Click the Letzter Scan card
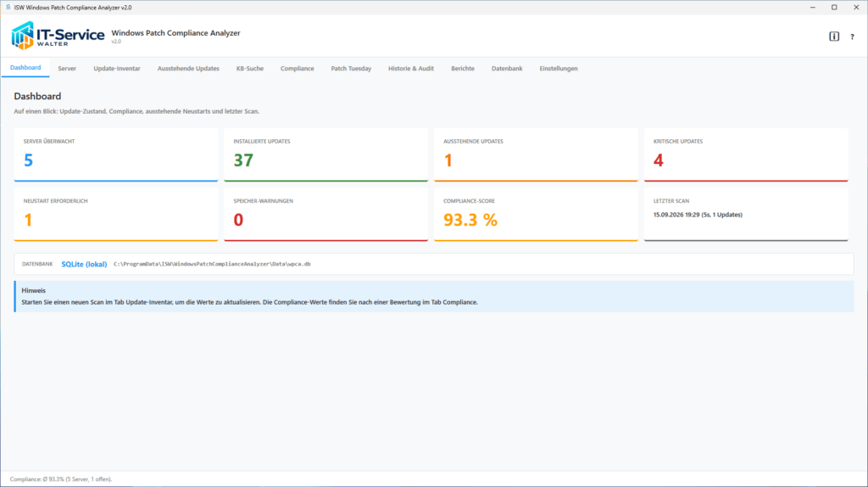 click(x=746, y=215)
